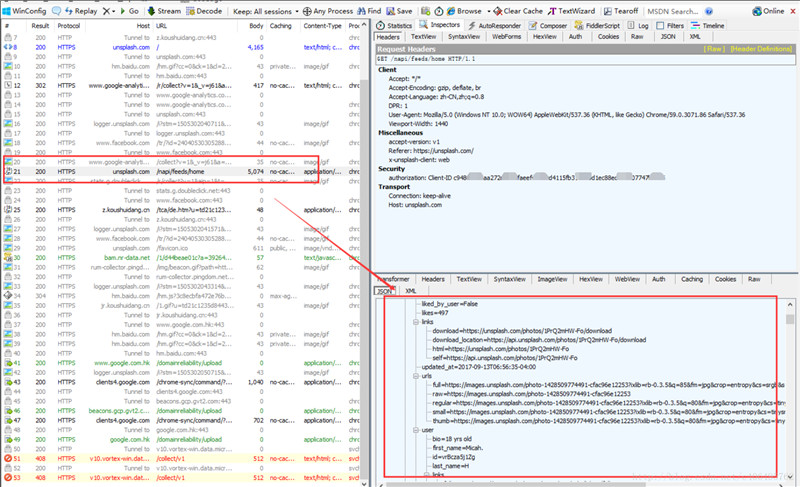Collapse the user JSON node

coord(416,430)
